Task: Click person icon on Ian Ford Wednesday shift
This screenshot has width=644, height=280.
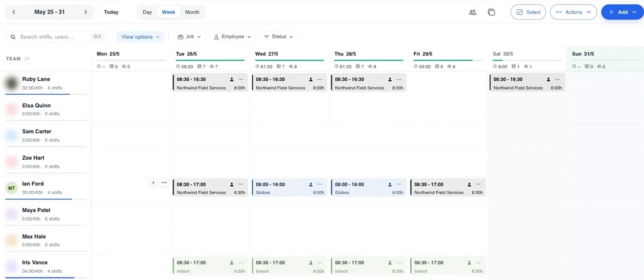Action: pyautogui.click(x=311, y=184)
